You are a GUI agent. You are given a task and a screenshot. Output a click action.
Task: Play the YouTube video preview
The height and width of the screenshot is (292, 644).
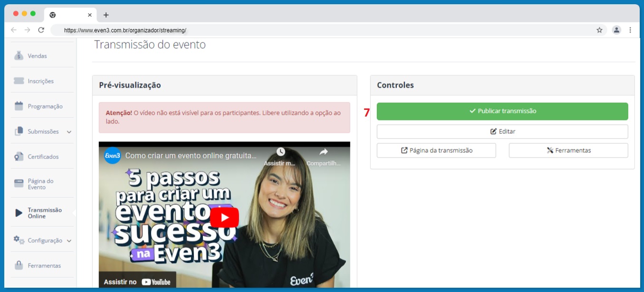tap(224, 217)
